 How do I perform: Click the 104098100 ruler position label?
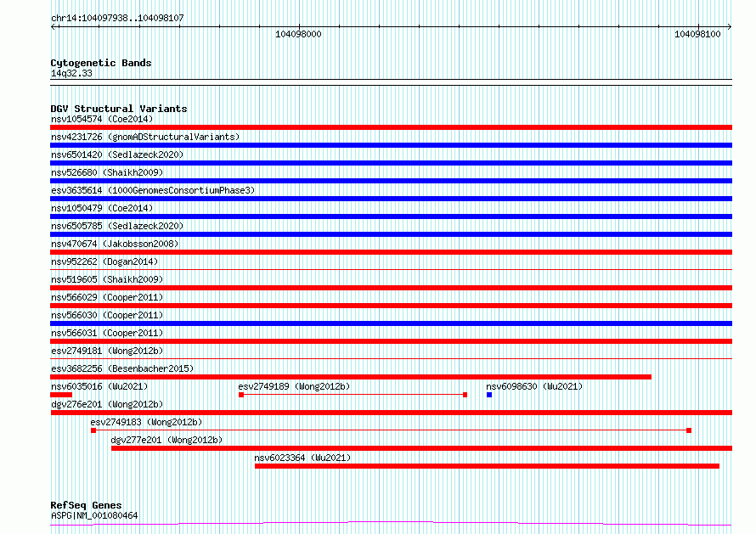point(697,34)
